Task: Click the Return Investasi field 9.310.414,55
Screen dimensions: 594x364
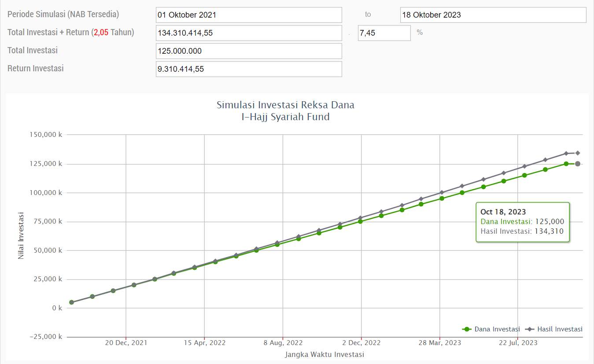Action: pyautogui.click(x=249, y=69)
